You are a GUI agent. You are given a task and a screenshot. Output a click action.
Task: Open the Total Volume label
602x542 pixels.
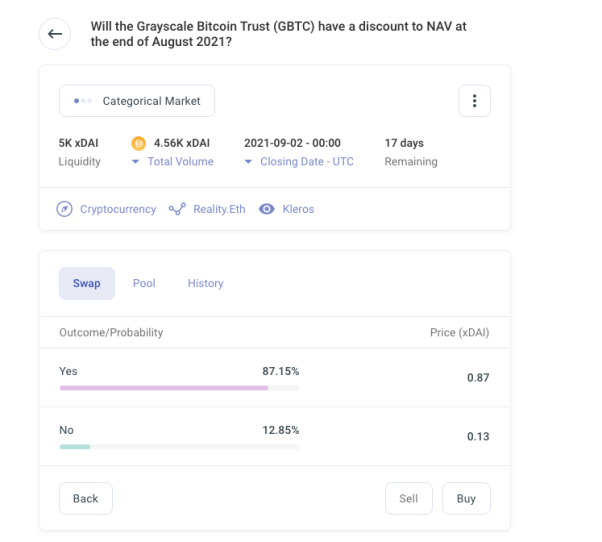pyautogui.click(x=180, y=162)
